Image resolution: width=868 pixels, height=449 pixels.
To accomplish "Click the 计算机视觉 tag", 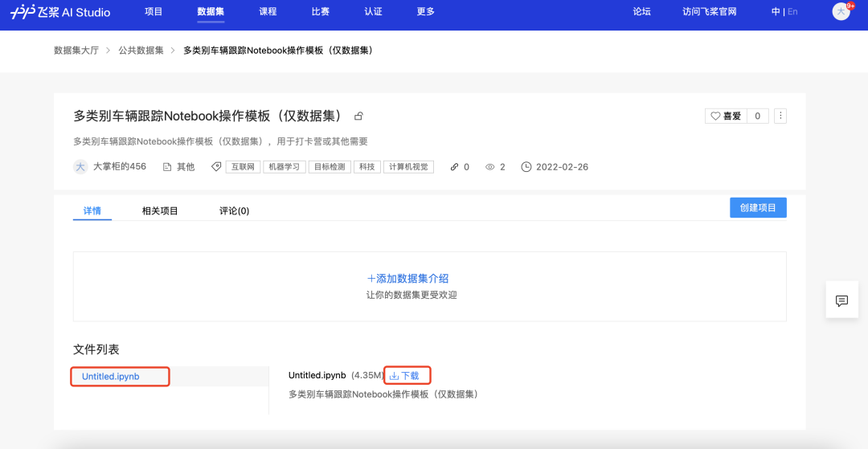I will tap(408, 167).
